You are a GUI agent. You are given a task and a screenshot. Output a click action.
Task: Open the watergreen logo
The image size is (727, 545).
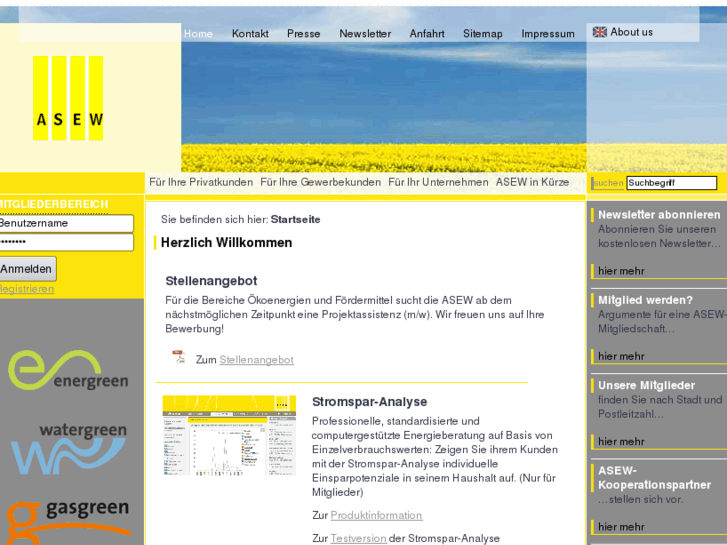click(69, 449)
